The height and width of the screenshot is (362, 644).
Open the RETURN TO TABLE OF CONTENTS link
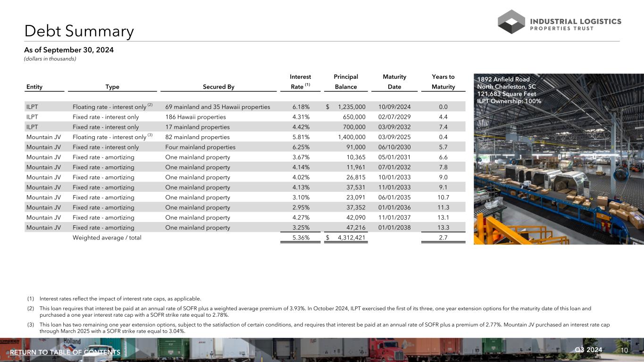click(x=65, y=353)
